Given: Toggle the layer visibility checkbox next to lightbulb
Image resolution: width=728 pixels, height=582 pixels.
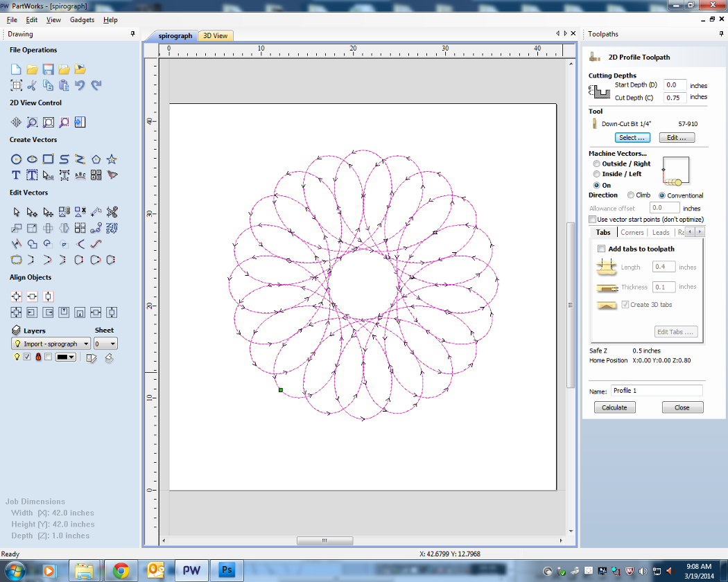Looking at the screenshot, I should point(27,357).
